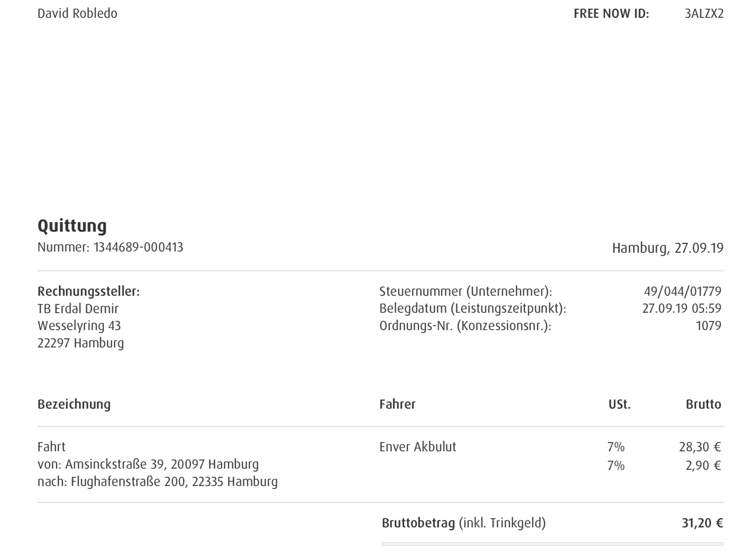Viewport: 741px width, 560px height.
Task: Click the Rechnungssteller label
Action: point(88,292)
